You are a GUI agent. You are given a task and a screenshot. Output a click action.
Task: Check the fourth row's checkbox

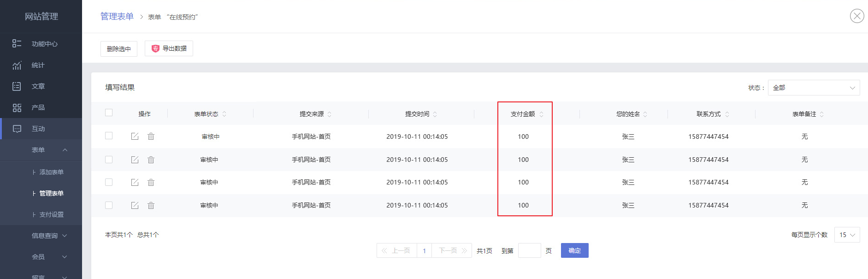tap(109, 205)
